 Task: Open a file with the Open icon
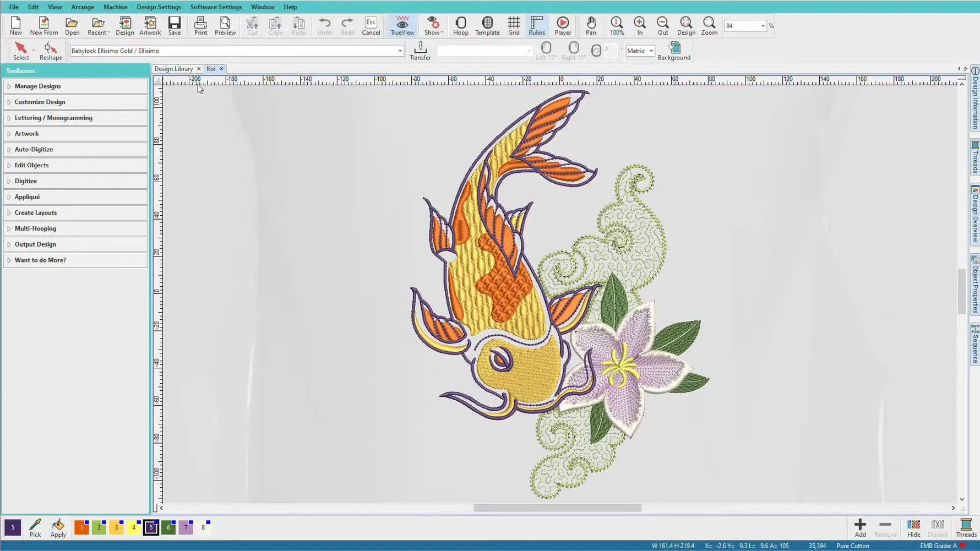click(72, 25)
